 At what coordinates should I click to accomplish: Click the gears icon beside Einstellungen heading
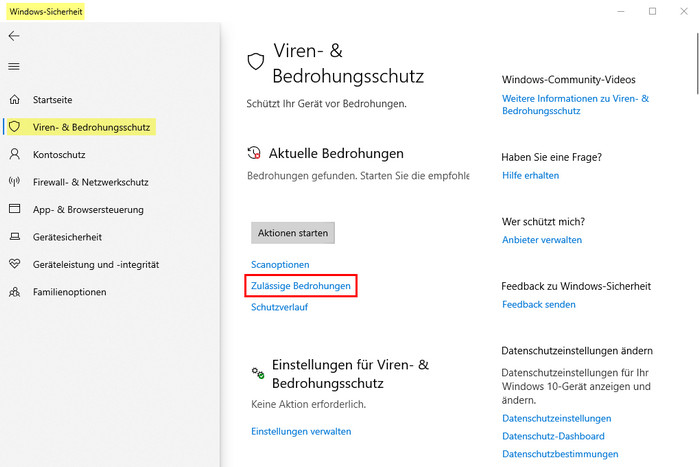[258, 373]
